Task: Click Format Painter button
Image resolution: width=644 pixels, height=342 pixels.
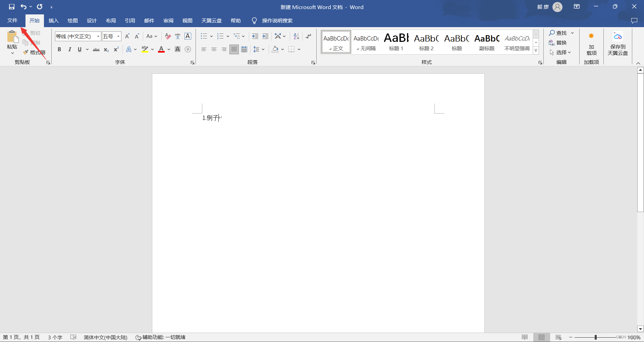Action: tap(34, 52)
